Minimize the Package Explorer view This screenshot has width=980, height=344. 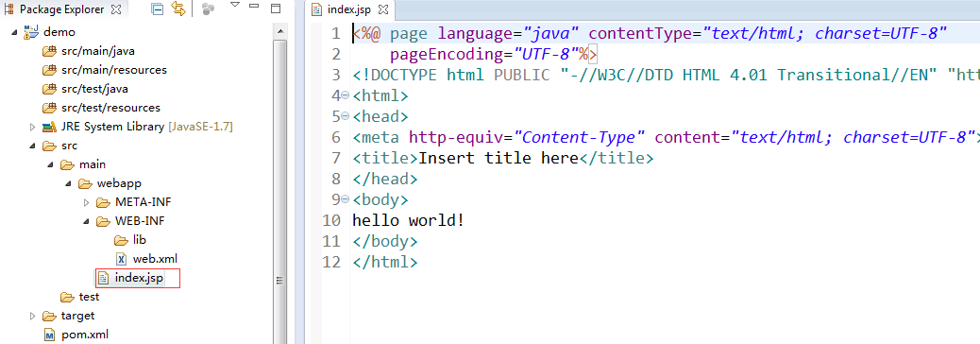tap(254, 6)
